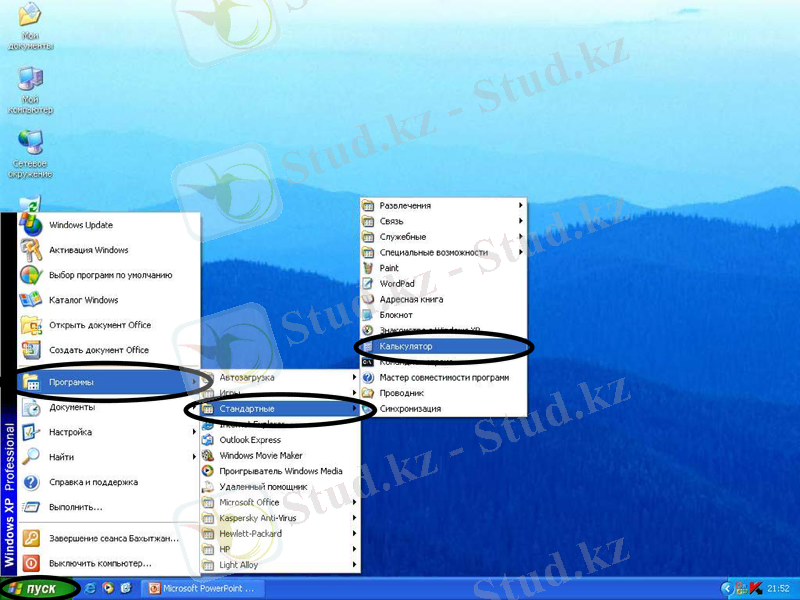Open Проигрыватель Windows Media
The height and width of the screenshot is (600, 800).
click(x=280, y=471)
